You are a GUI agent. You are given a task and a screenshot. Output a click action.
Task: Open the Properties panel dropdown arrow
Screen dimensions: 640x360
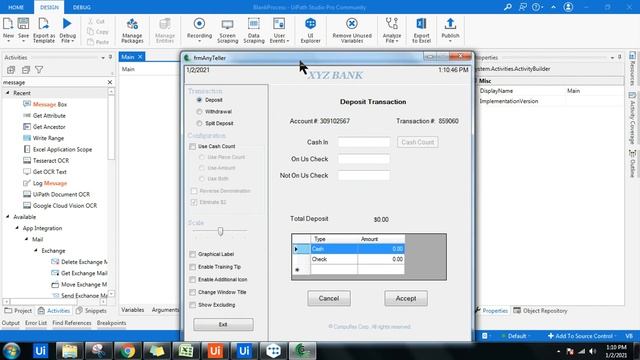point(612,58)
